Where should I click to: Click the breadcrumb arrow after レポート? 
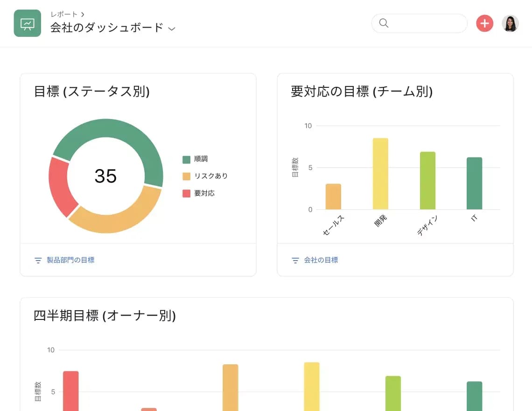tap(83, 14)
